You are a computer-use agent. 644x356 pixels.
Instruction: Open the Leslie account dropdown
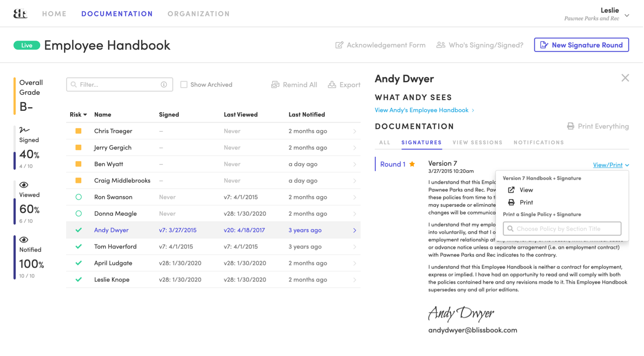[x=627, y=15]
